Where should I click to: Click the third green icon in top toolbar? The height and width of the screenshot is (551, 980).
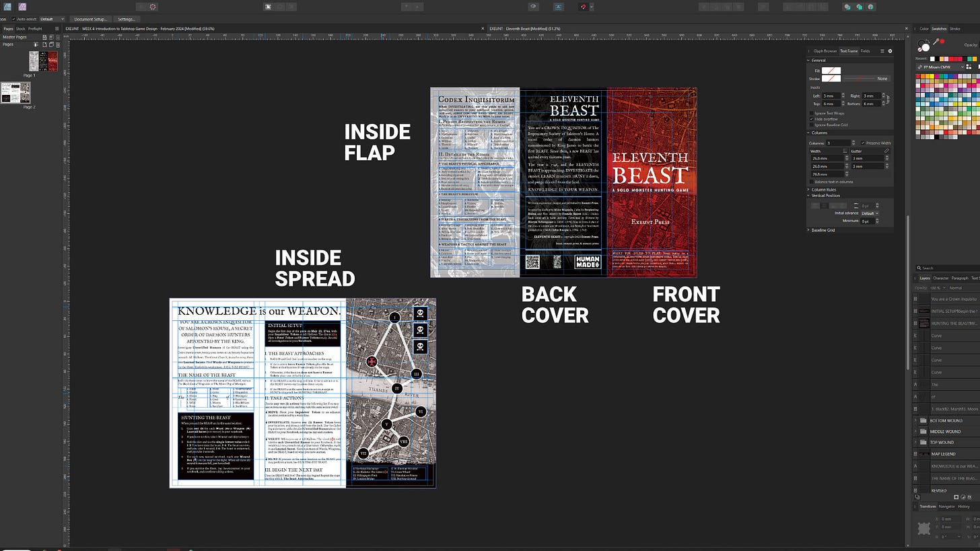[x=870, y=7]
